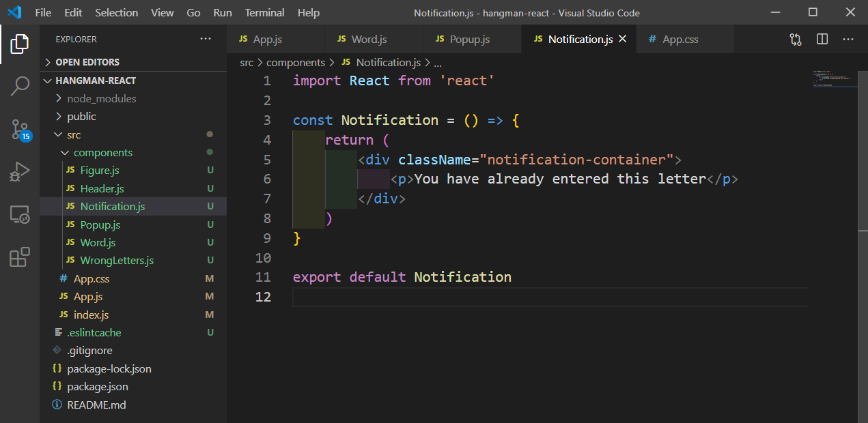The height and width of the screenshot is (423, 868).
Task: Open package.json in the explorer
Action: [133, 387]
